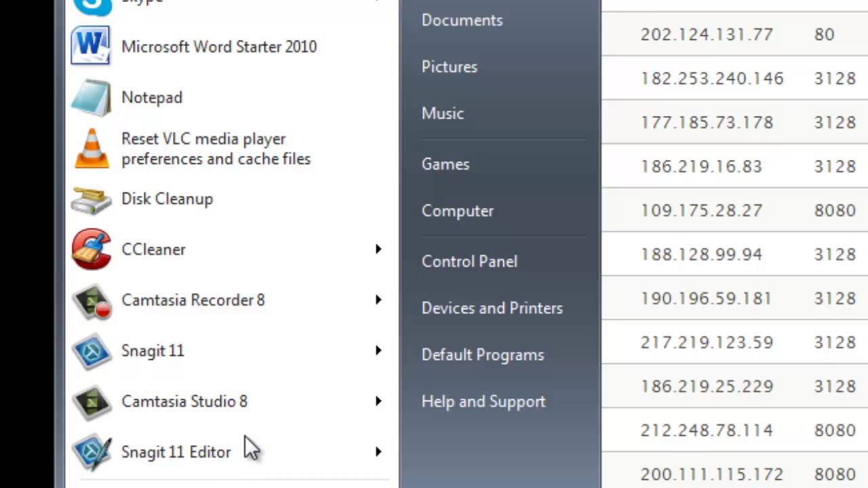This screenshot has height=488, width=868.
Task: Select the Snagit 11 Editor label
Action: pyautogui.click(x=176, y=452)
